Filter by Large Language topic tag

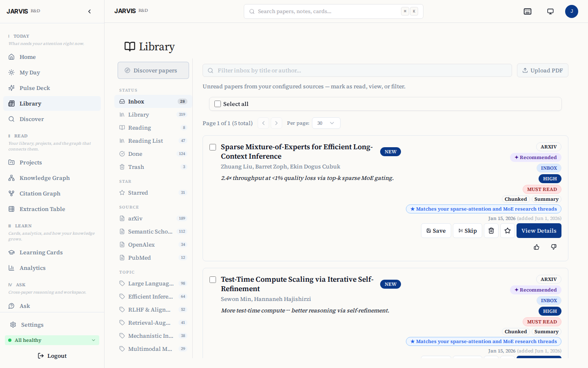(x=153, y=283)
